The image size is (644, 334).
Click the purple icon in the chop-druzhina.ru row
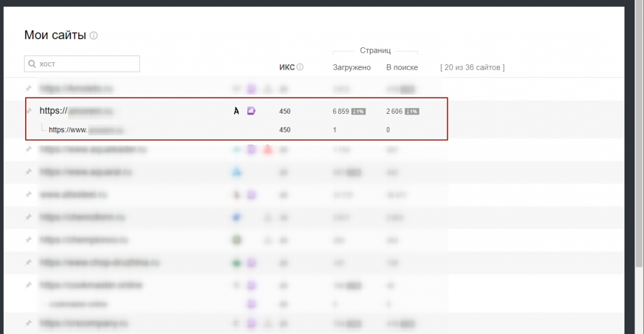coord(251,262)
